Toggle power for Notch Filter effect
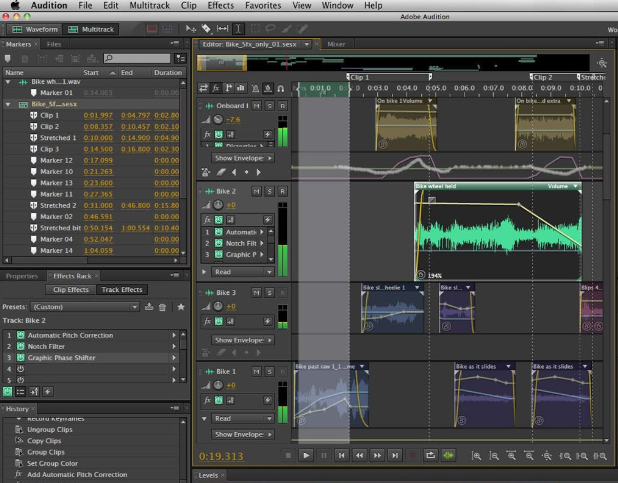The height and width of the screenshot is (483, 618). [20, 346]
